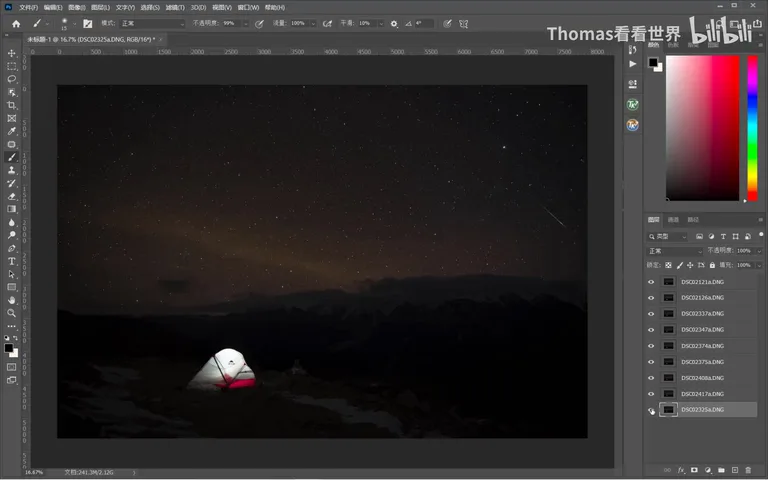
Task: Select the Zoom tool
Action: point(12,313)
